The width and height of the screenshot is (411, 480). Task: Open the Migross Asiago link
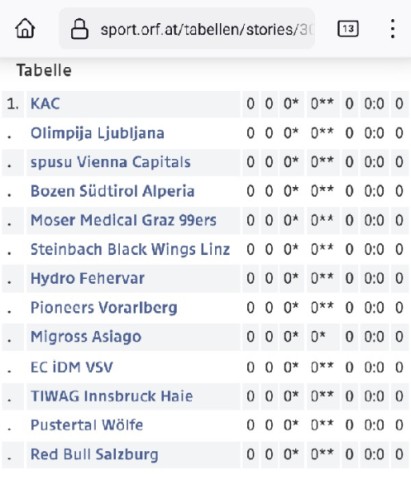[x=86, y=337]
